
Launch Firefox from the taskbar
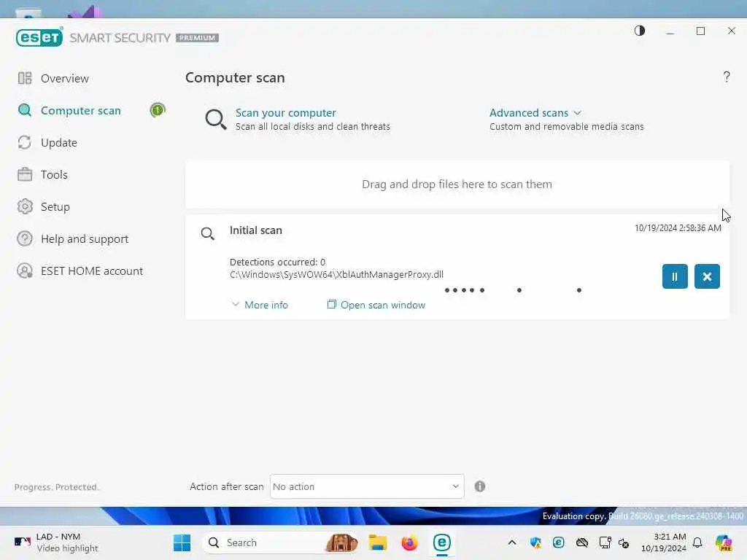point(409,542)
